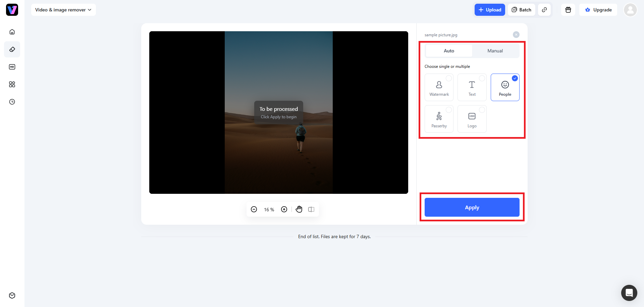Click the 16 % zoom level value
The image size is (644, 307).
(x=269, y=210)
